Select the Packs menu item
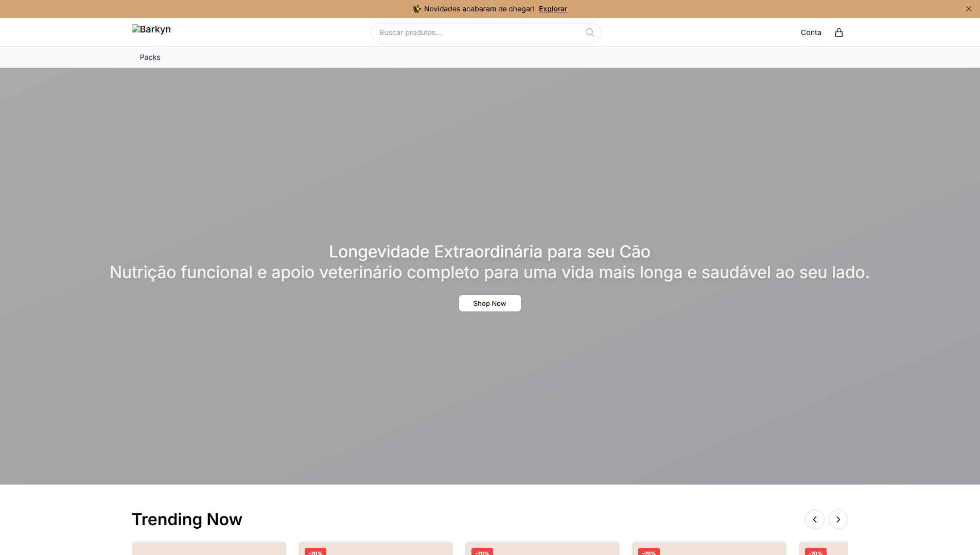Image resolution: width=980 pixels, height=555 pixels. coord(150,57)
